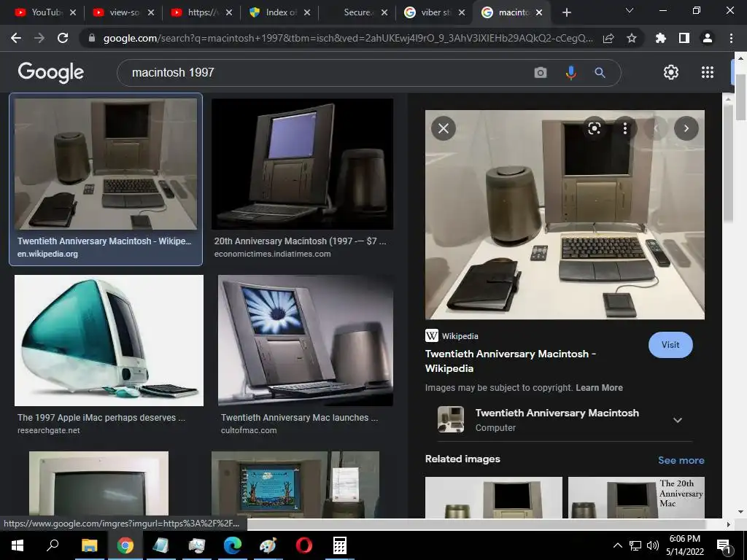
Task: Open Learn More copyright link
Action: 599,388
